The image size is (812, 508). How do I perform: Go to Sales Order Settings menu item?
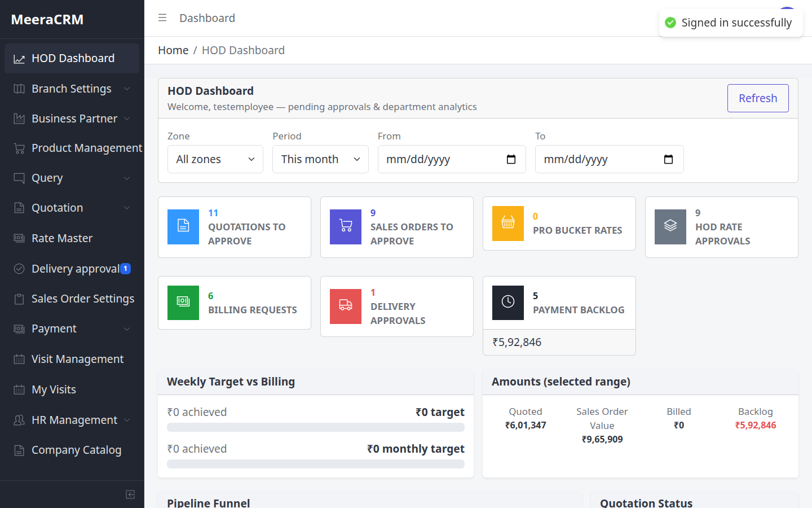[x=72, y=299]
